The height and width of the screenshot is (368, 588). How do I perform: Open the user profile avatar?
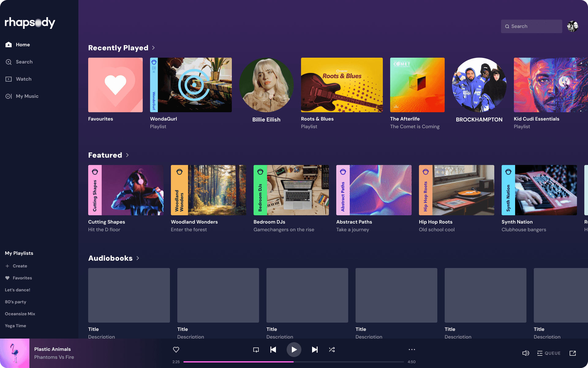click(x=572, y=26)
